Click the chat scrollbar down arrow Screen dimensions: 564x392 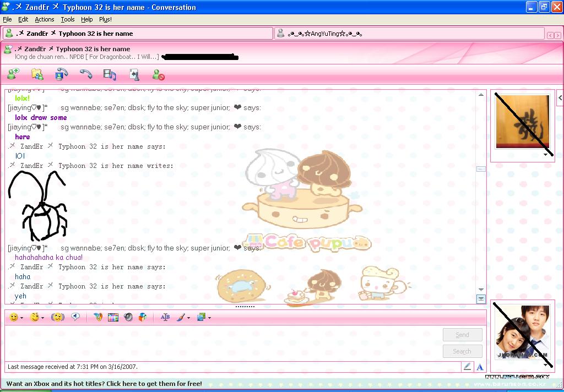[481, 290]
